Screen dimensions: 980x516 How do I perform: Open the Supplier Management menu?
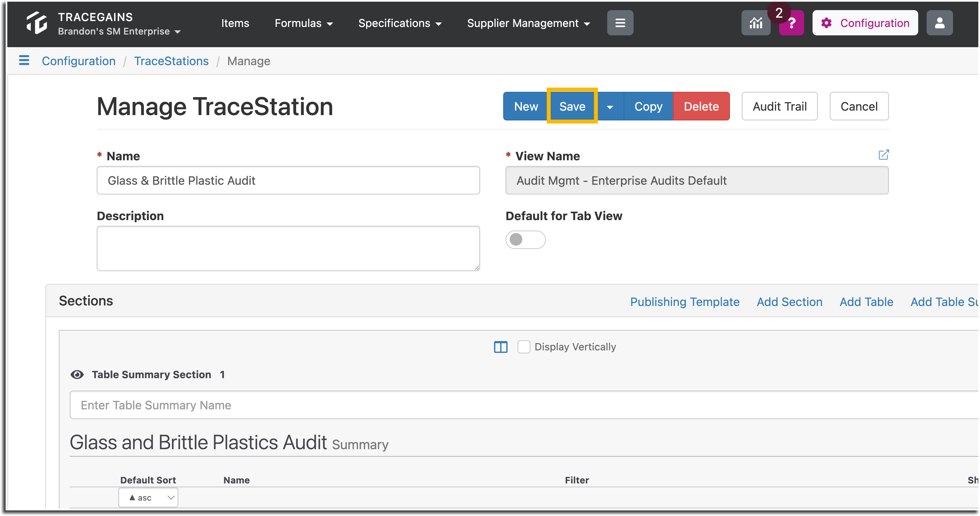[528, 23]
